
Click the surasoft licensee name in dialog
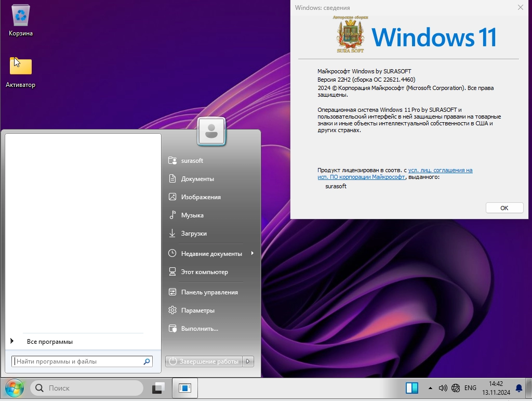coord(336,186)
